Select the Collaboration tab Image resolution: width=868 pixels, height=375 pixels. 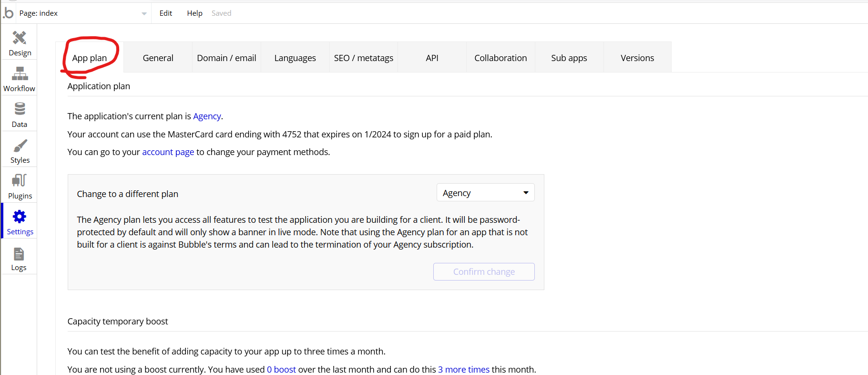coord(500,58)
